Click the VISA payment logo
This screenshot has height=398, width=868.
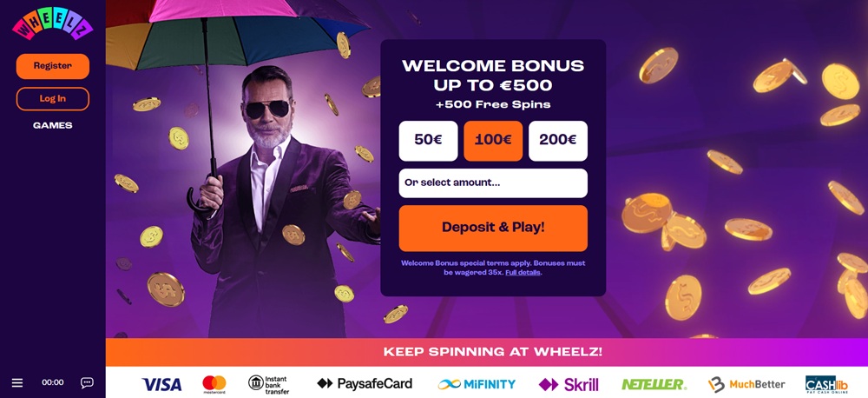tap(161, 384)
